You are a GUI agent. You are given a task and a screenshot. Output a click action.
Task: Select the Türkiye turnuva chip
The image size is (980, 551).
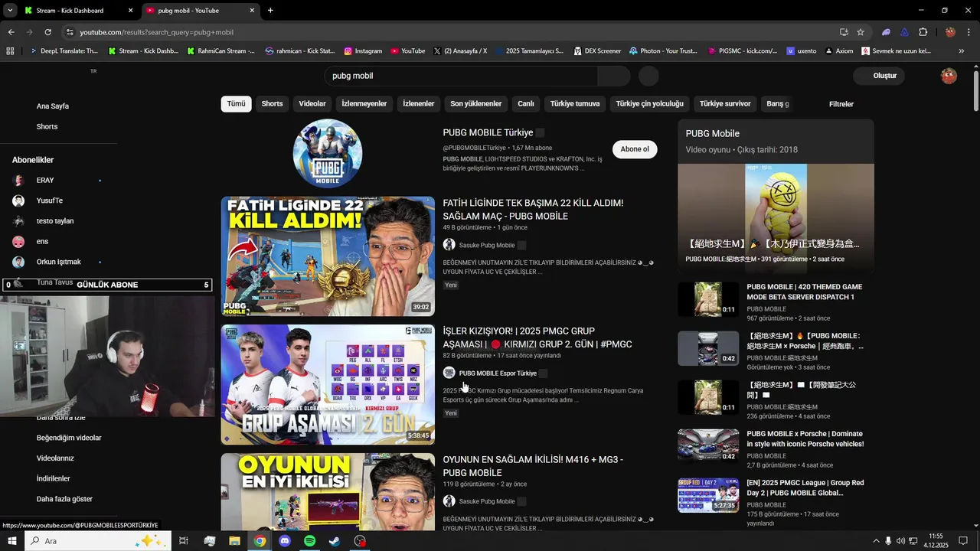pos(575,104)
